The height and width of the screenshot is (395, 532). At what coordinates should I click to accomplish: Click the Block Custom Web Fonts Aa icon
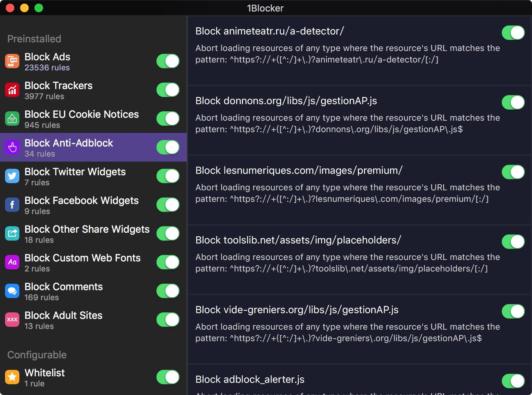pos(12,262)
